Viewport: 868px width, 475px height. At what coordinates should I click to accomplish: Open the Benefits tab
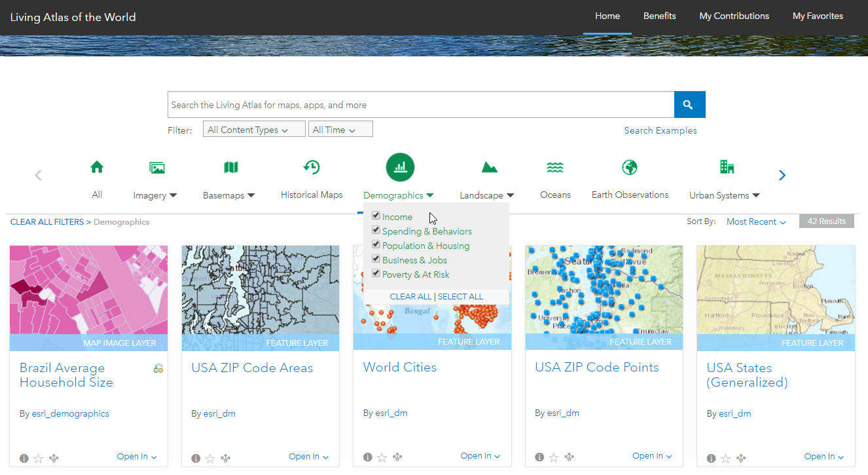[x=660, y=16]
